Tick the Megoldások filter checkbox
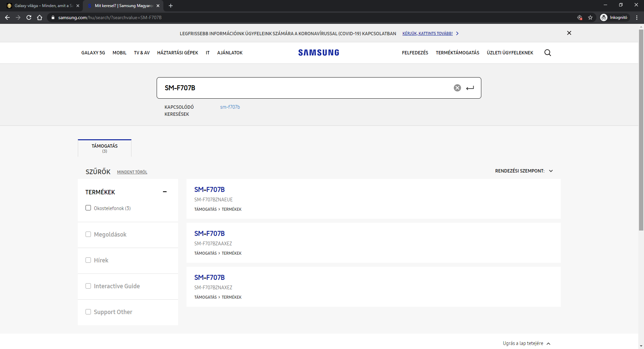This screenshot has height=349, width=644. pos(88,234)
